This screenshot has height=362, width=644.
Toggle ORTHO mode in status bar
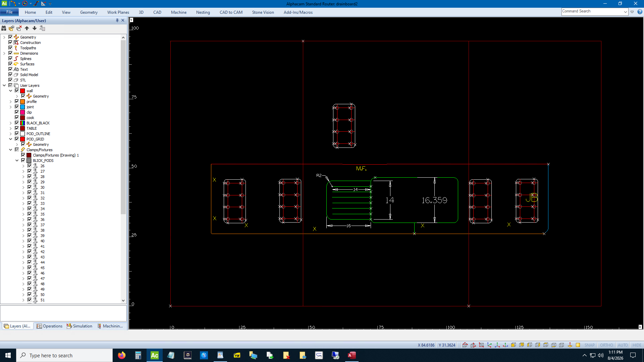[606, 345]
